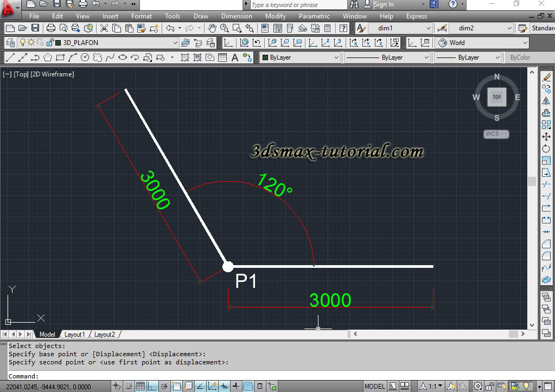This screenshot has width=555, height=392.
Task: Toggle Object Snap in status bar
Action: [x=176, y=386]
